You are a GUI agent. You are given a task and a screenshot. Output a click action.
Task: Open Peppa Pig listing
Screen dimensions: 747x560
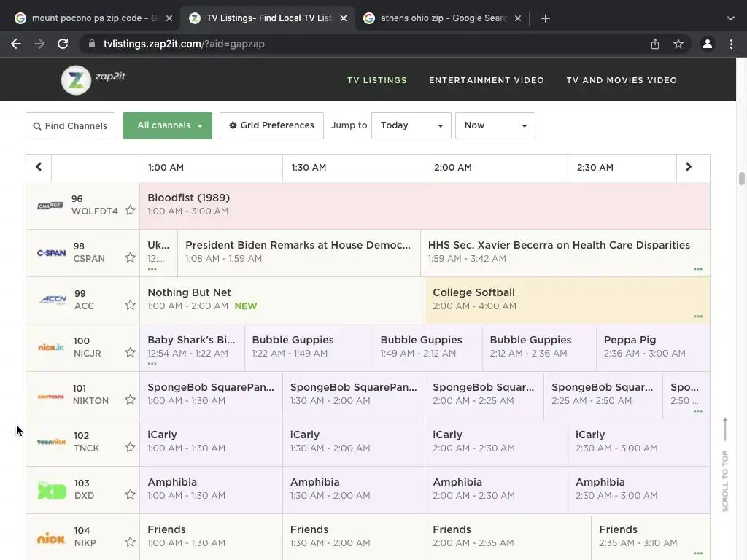pos(653,348)
